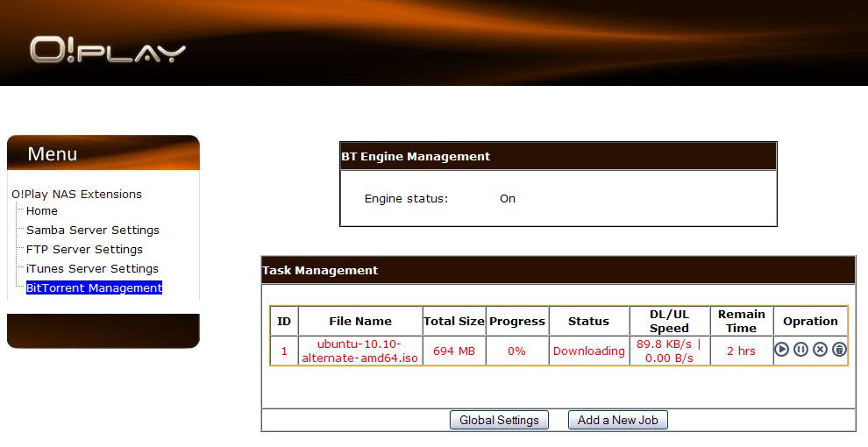Viewport: 868px width, 447px height.
Task: Click the O!Play logo in header
Action: (107, 50)
